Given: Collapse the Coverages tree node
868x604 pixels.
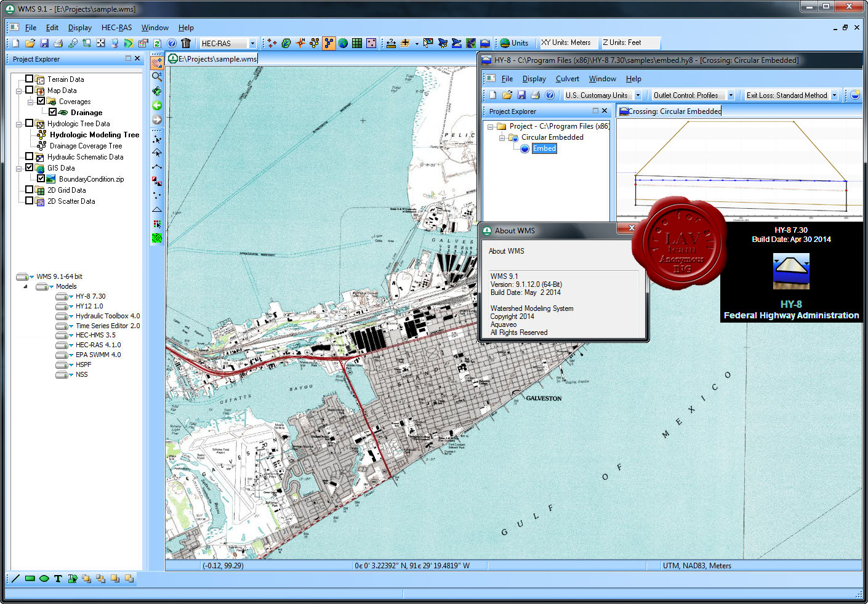Looking at the screenshot, I should (x=30, y=102).
